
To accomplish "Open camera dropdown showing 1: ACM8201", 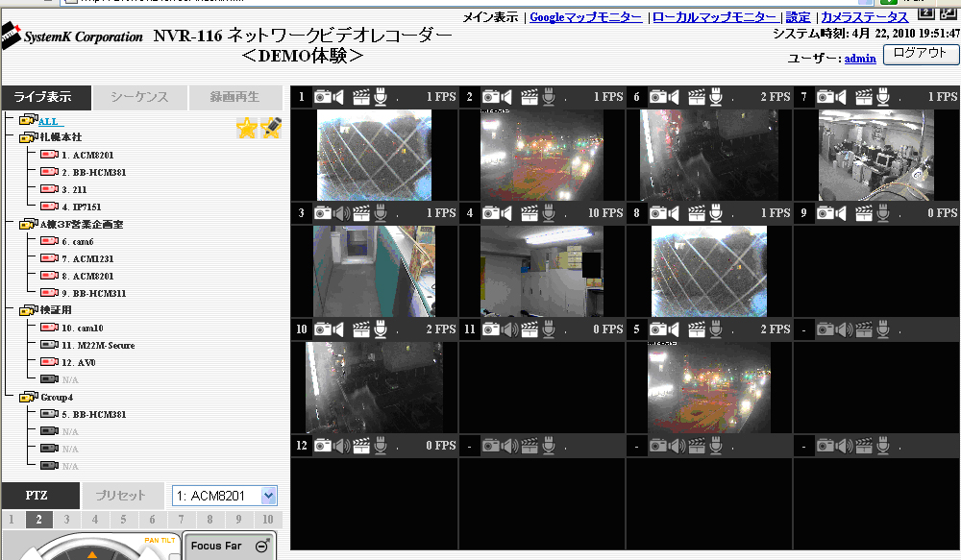I will [x=224, y=496].
